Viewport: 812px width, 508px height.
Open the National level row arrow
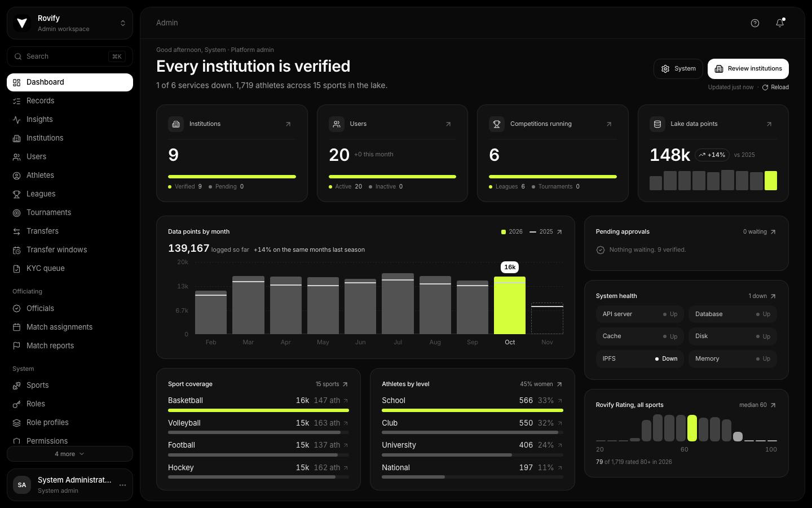tap(560, 468)
